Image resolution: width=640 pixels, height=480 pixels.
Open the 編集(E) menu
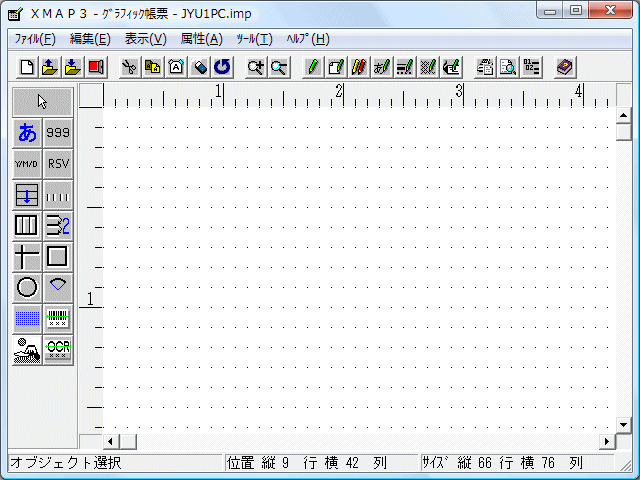[90, 39]
